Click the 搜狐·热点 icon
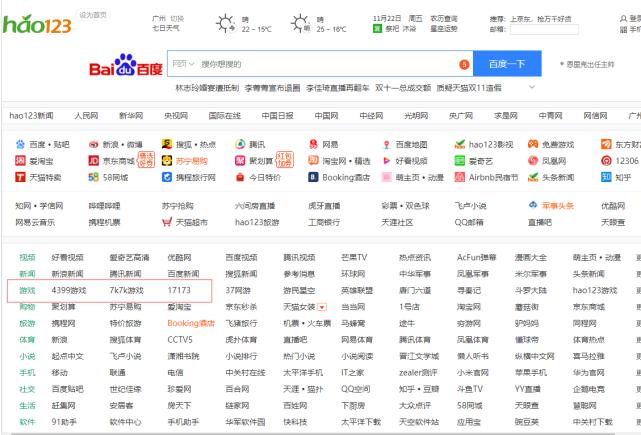Screen dimensions: 641x435 click(167, 144)
